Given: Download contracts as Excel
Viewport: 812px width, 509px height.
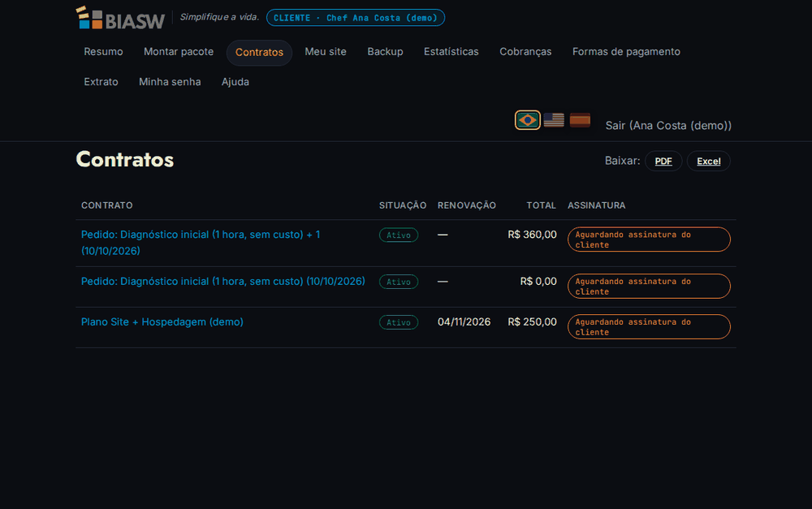Looking at the screenshot, I should (708, 161).
